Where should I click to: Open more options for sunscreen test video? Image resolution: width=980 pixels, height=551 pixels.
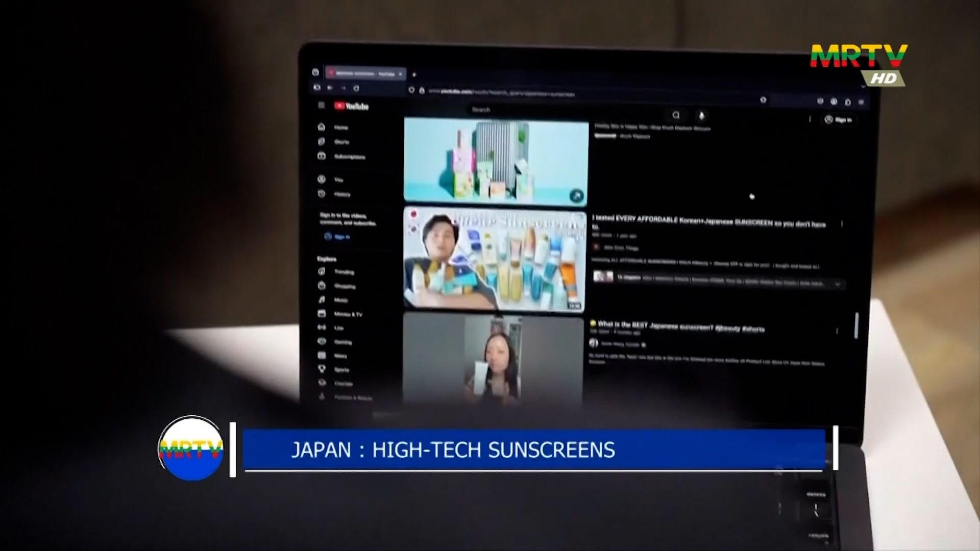tap(842, 224)
